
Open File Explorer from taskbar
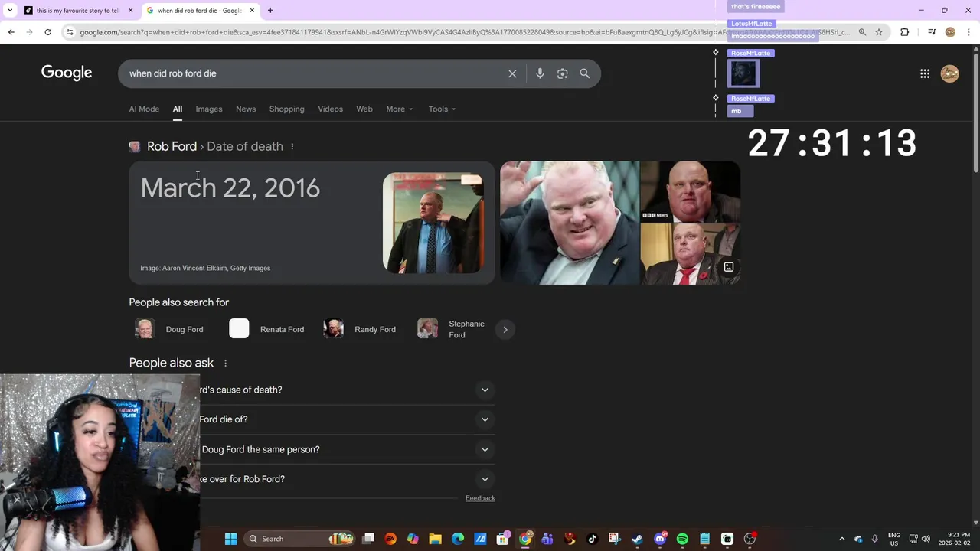tap(435, 539)
